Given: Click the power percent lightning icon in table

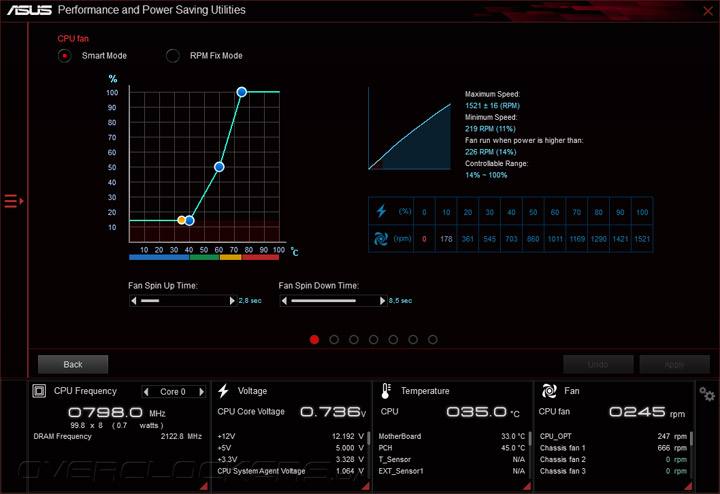Looking at the screenshot, I should [381, 211].
